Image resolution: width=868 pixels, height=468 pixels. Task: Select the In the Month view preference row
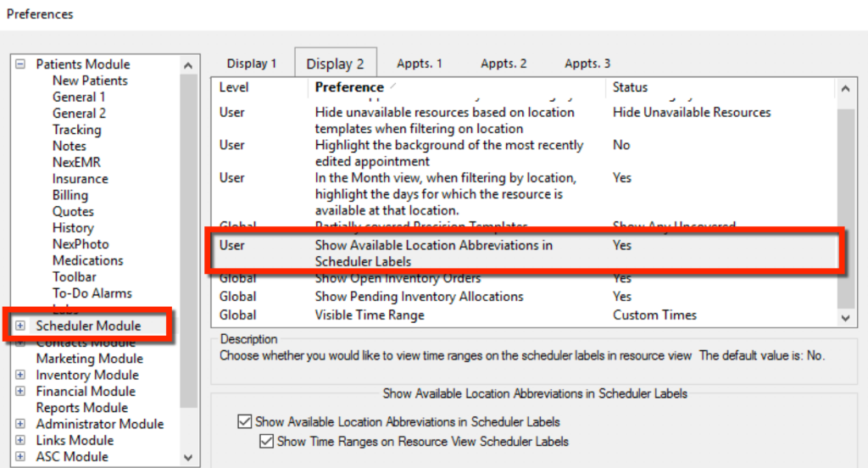pyautogui.click(x=524, y=194)
